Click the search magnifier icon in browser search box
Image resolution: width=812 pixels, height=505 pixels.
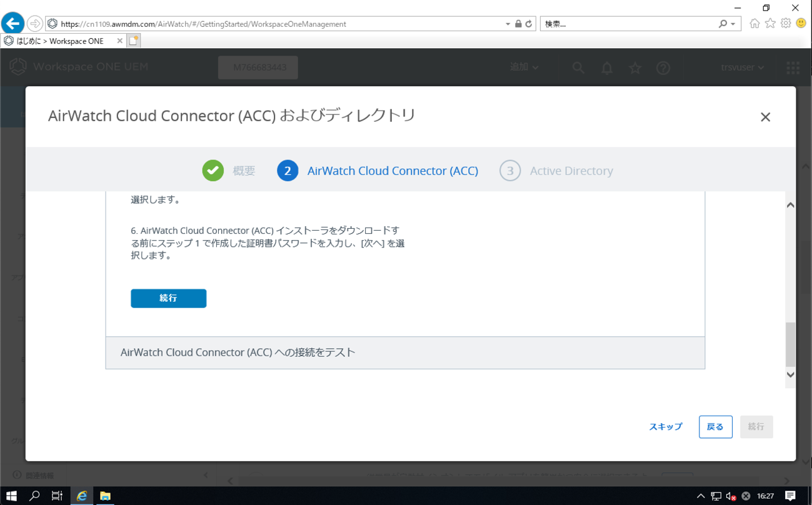point(723,24)
